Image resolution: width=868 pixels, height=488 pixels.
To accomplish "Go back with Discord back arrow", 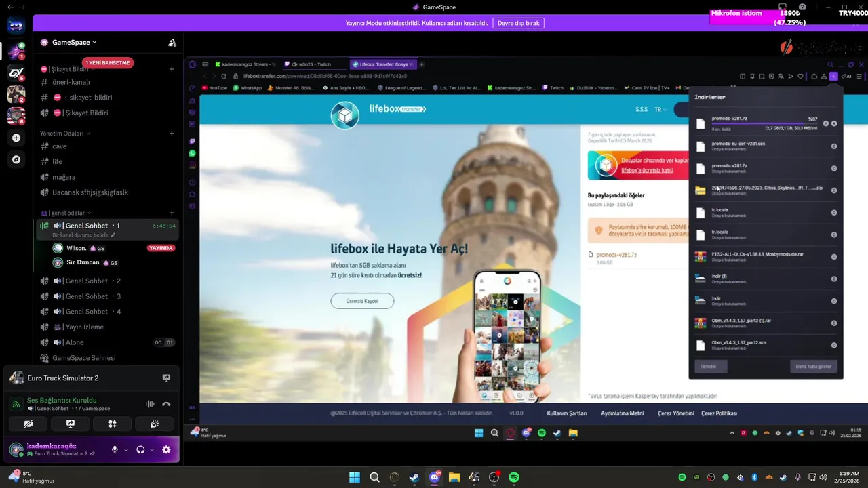I will click(x=10, y=7).
